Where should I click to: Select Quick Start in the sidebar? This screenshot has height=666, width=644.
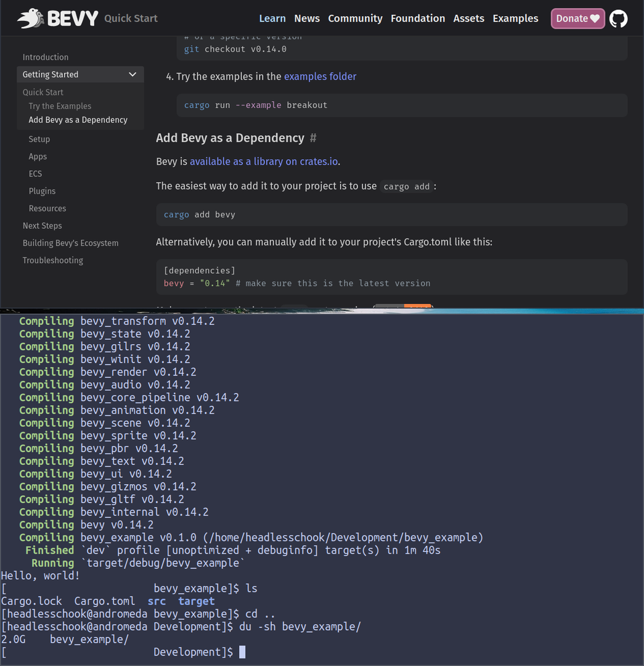[43, 92]
